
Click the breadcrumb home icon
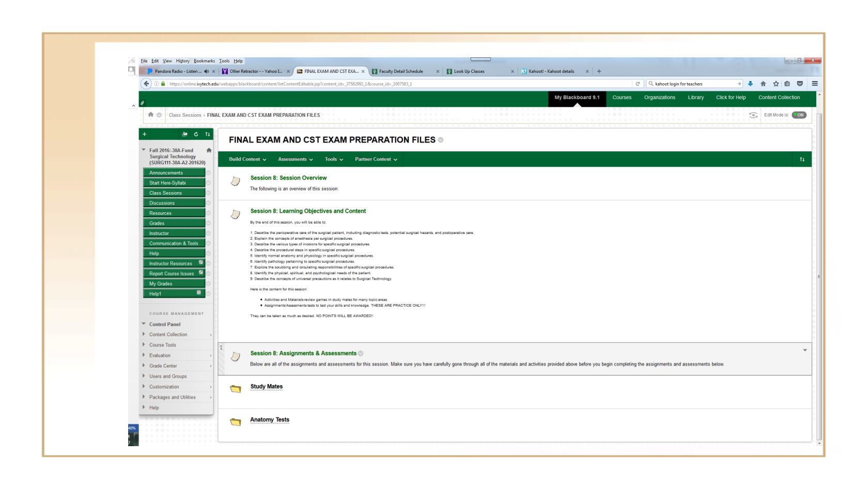point(151,115)
